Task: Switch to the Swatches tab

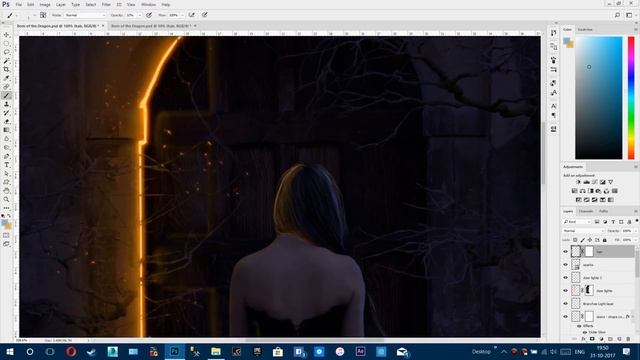Action: 585,29
